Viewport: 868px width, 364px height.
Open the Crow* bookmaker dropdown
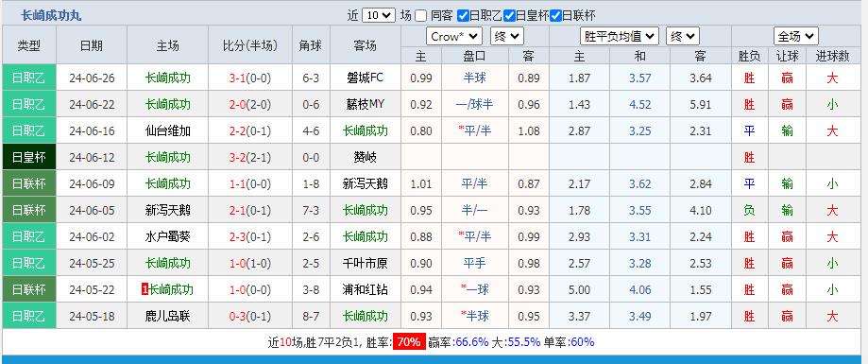454,37
